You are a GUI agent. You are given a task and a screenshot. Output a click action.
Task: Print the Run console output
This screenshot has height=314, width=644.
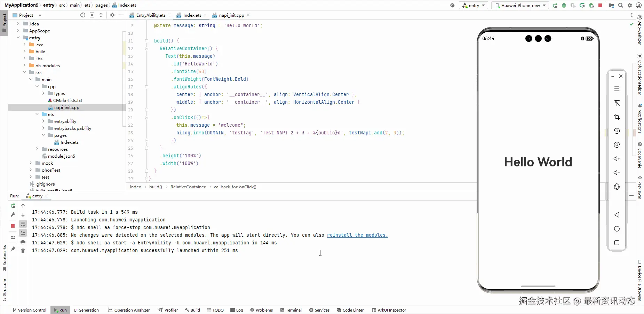coord(23,242)
